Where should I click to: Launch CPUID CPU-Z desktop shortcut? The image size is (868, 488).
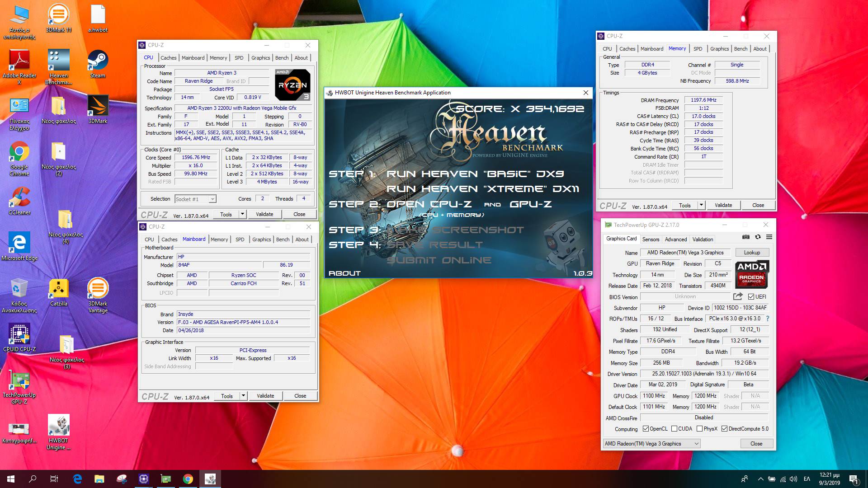pyautogui.click(x=19, y=338)
